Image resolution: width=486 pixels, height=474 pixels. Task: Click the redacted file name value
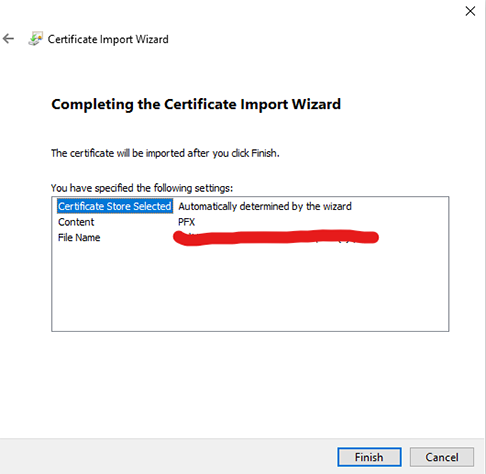[x=276, y=237]
